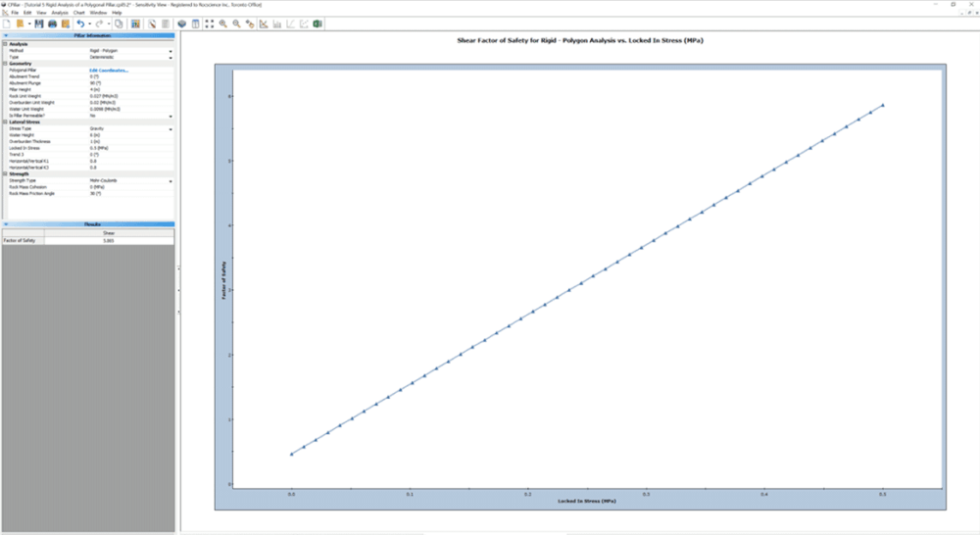Click the Undo arrow icon
Image resolution: width=980 pixels, height=535 pixels.
[80, 23]
